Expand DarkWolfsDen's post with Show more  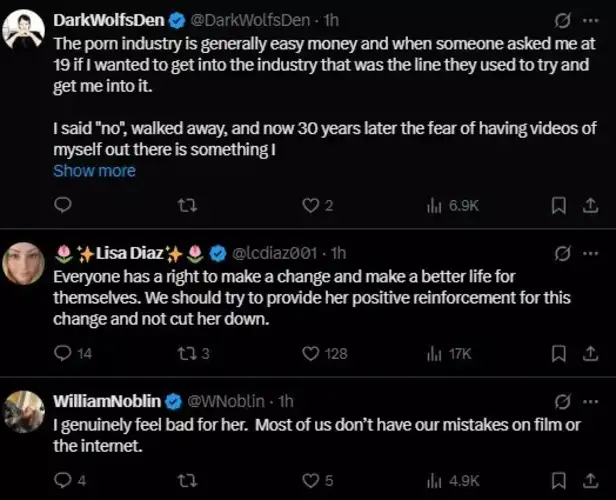pyautogui.click(x=94, y=171)
